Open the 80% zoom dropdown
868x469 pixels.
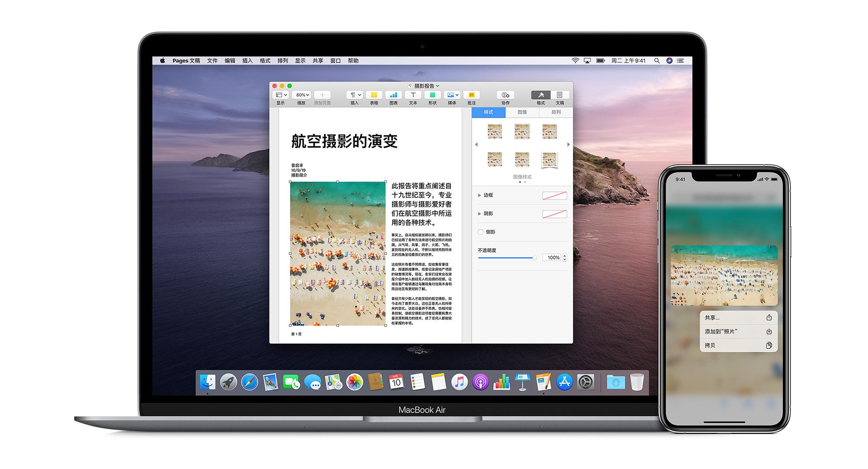pyautogui.click(x=302, y=95)
